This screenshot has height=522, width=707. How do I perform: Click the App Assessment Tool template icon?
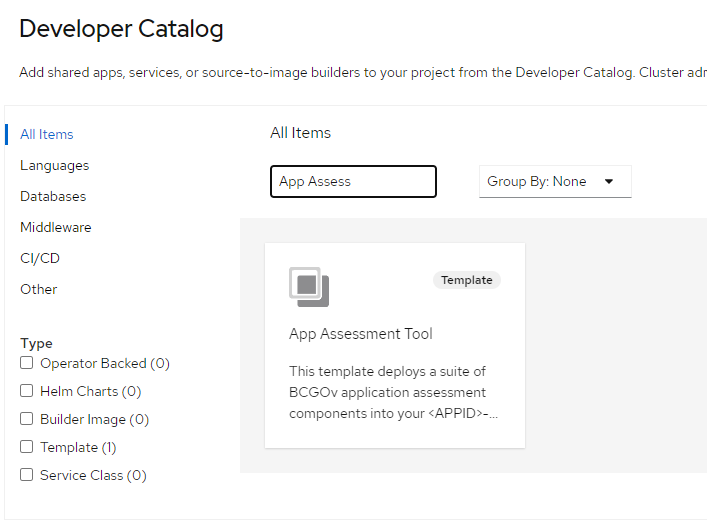coord(308,287)
